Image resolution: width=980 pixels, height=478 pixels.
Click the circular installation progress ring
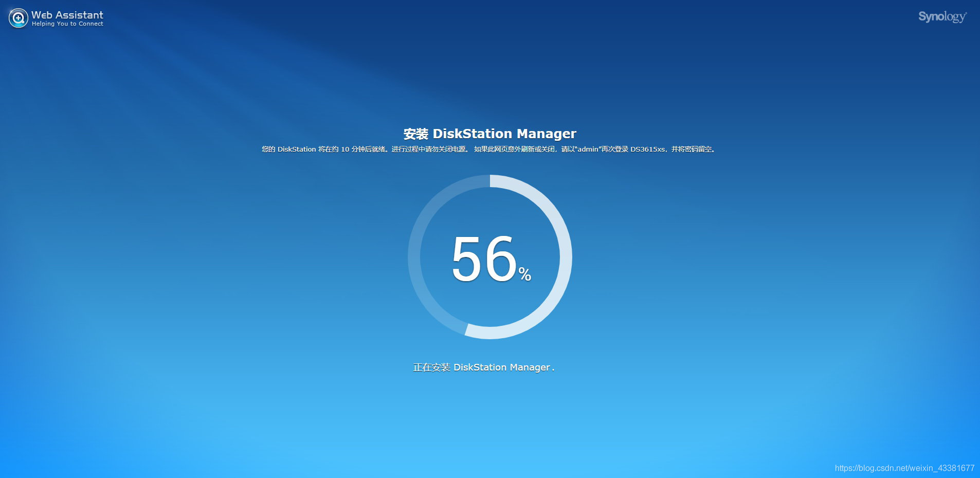(x=490, y=257)
